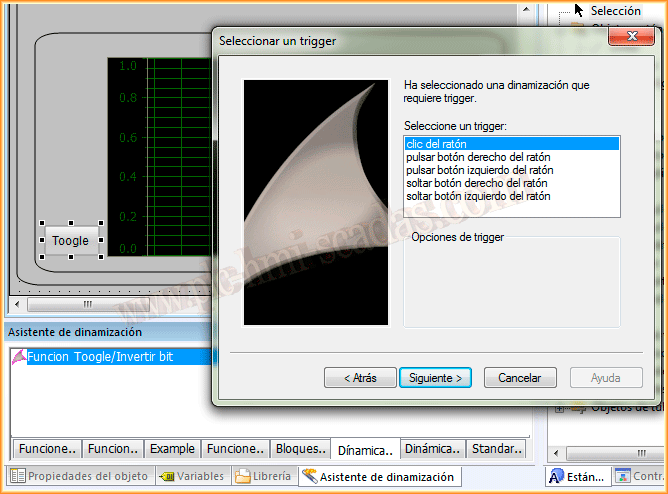Click the canvas horizontal scrollbar thumb
Screen dimensions: 668x494
click(87, 304)
